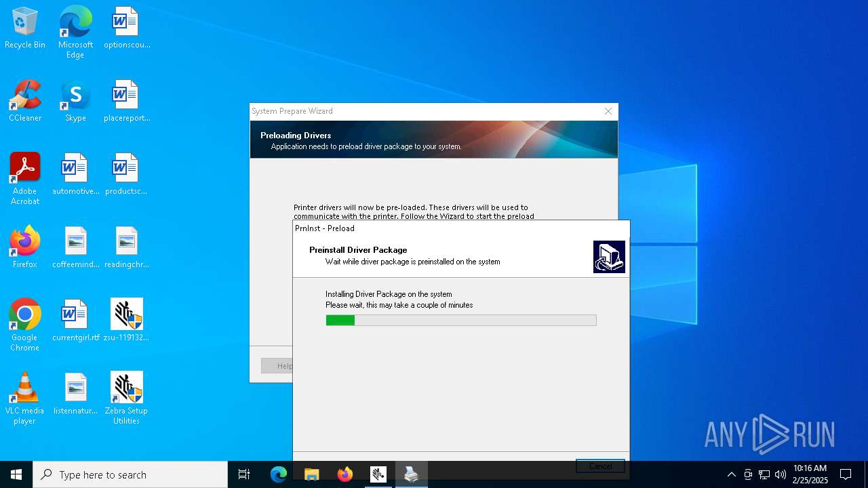868x488 pixels.
Task: Open the Recycle Bin desktop icon
Action: coord(25,28)
